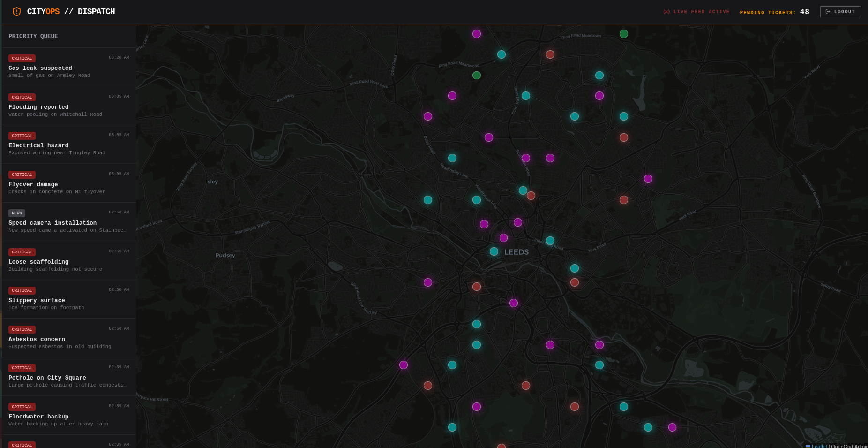Open the 'Flooding reported' ticket title
Image resolution: width=868 pixels, height=448 pixels.
pyautogui.click(x=38, y=107)
